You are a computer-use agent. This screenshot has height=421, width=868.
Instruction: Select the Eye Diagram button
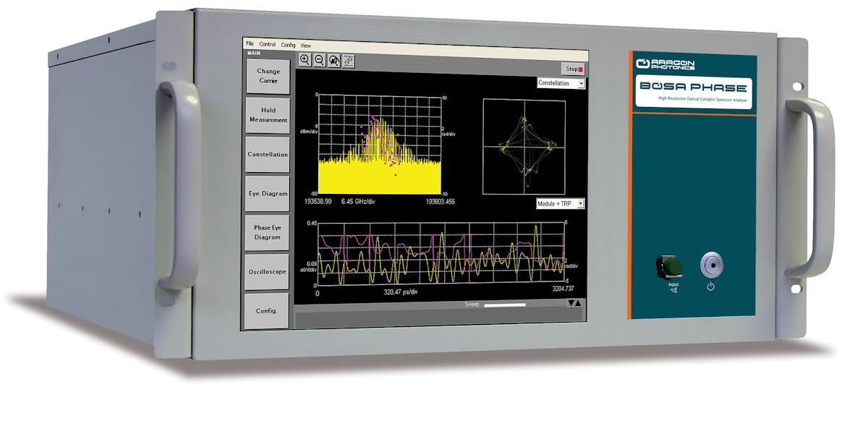(x=268, y=194)
